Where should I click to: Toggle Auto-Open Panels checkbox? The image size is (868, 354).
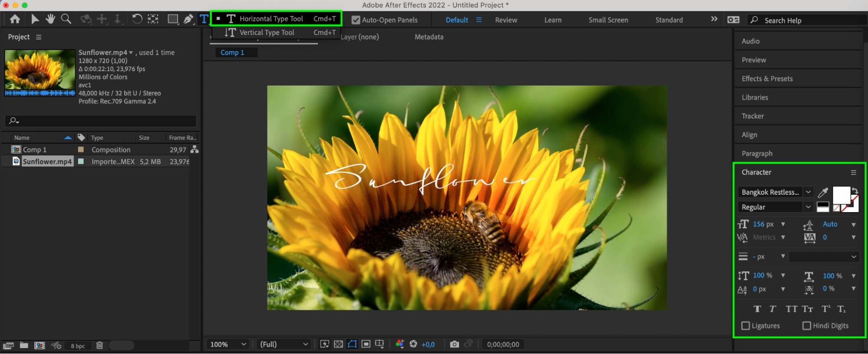(x=356, y=20)
